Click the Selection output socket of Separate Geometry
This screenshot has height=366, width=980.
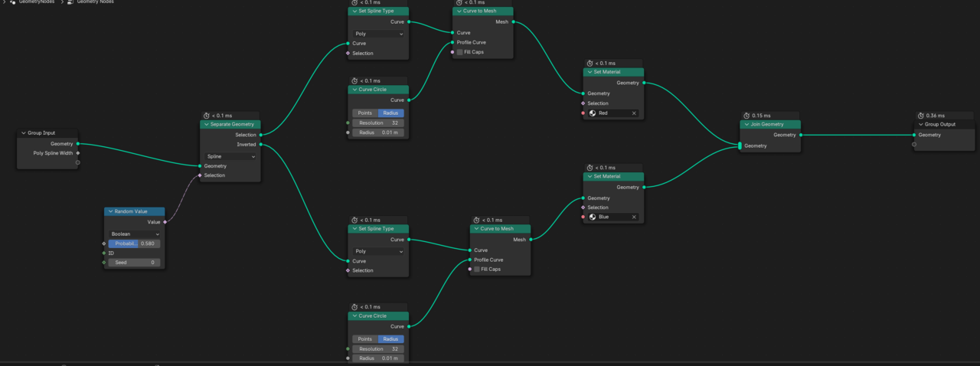pyautogui.click(x=260, y=135)
